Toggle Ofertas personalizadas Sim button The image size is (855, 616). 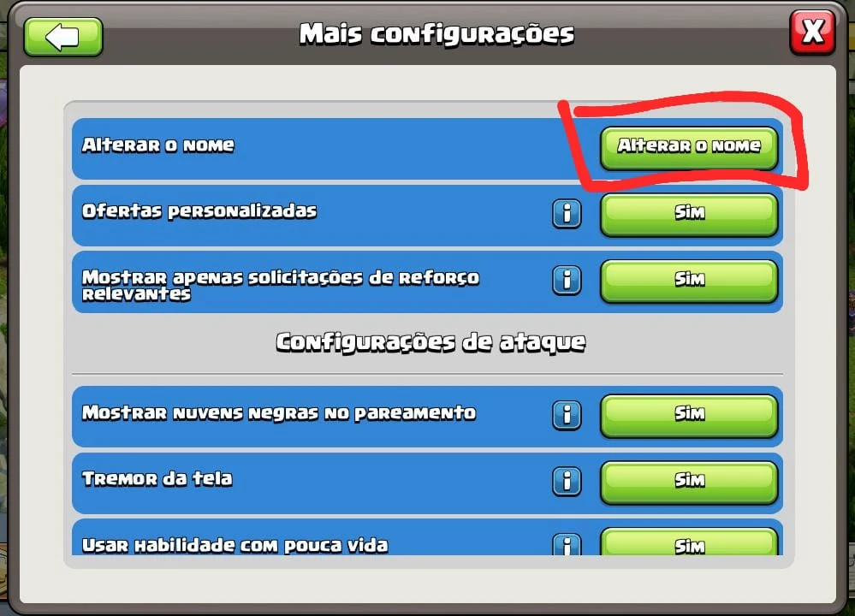pos(689,215)
